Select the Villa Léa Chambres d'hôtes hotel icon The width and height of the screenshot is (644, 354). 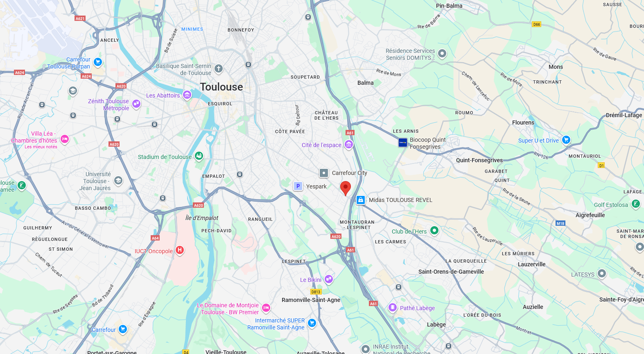(x=65, y=139)
